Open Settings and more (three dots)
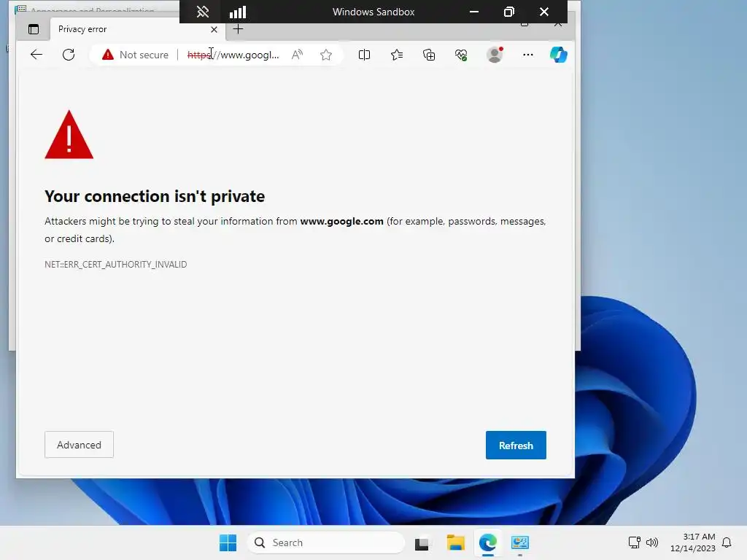 point(528,55)
